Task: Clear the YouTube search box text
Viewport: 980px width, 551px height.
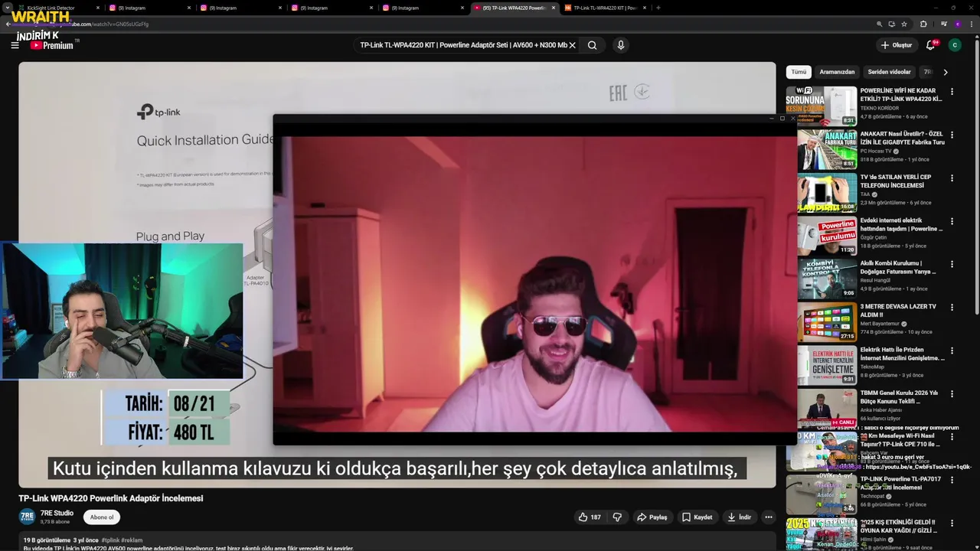Action: tap(572, 45)
